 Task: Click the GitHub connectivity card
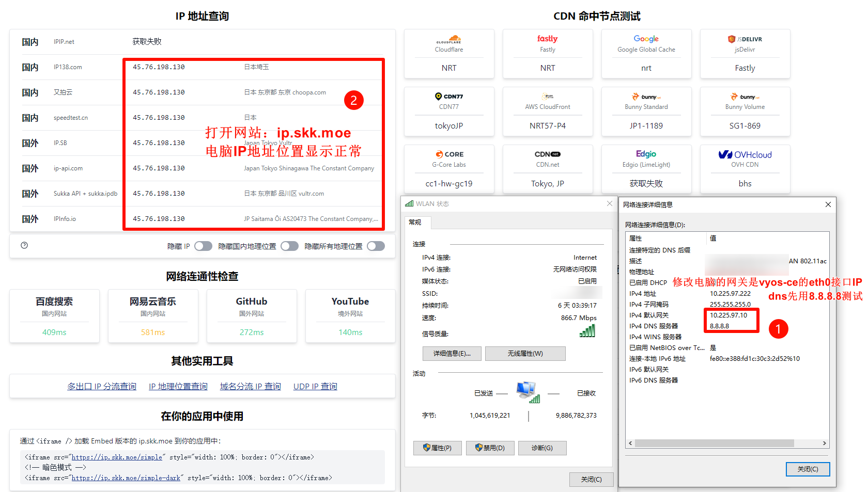[x=252, y=316]
